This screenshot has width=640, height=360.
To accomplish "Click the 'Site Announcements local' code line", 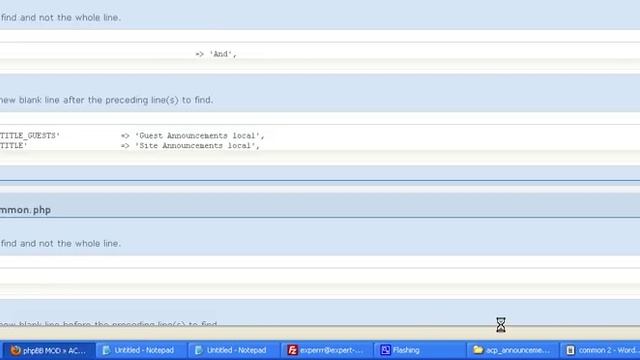I will point(190,146).
